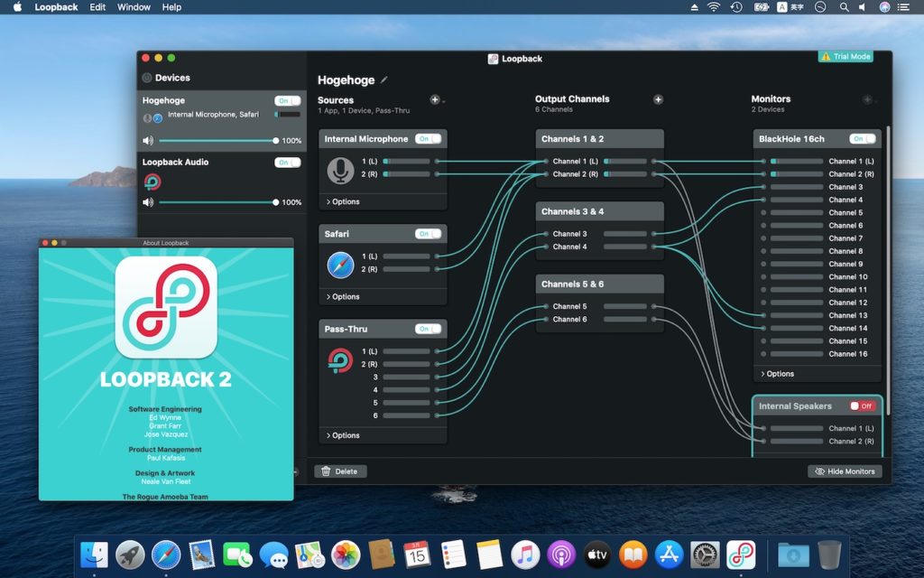Open Wi-Fi status in menu bar
Screen dimensions: 924x578
714,7
